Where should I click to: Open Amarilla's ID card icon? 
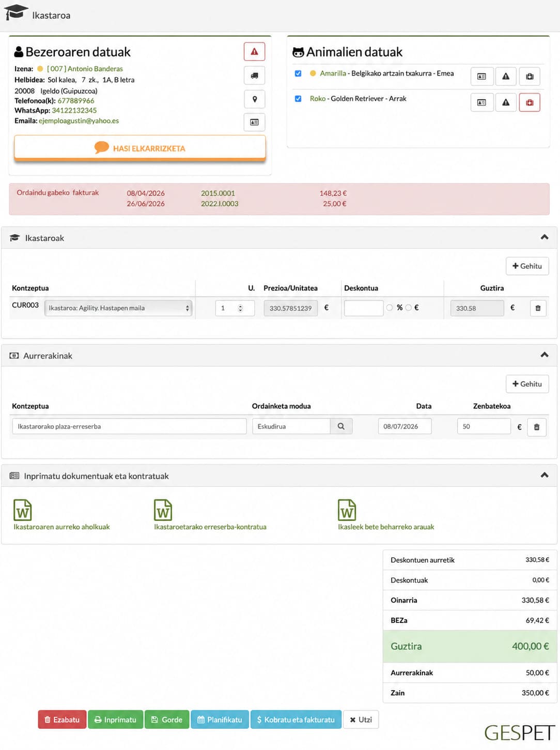tap(481, 76)
